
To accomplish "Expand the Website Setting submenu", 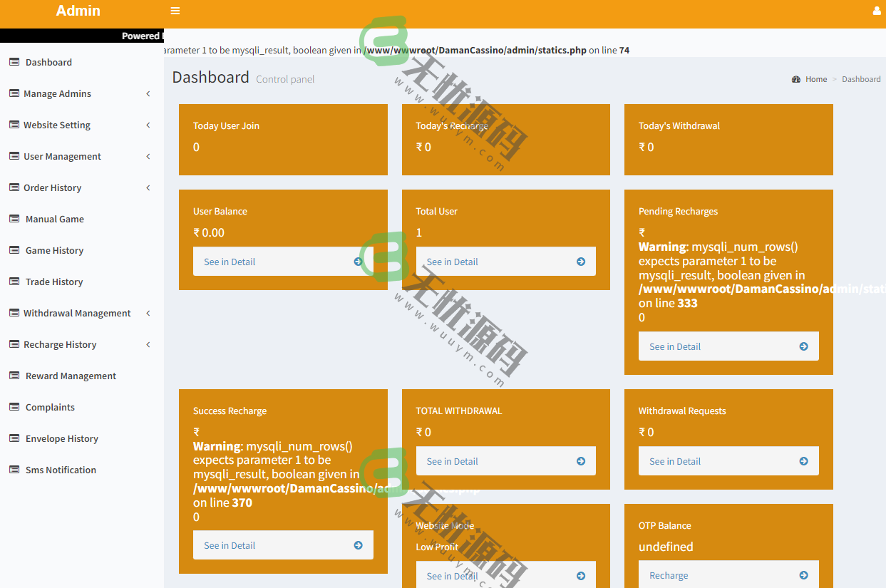I will coord(148,125).
